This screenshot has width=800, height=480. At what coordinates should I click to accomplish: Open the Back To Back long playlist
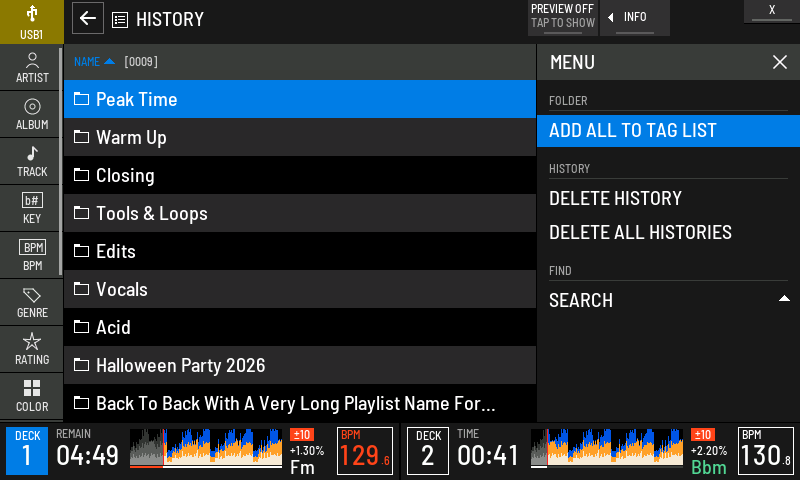[300, 403]
